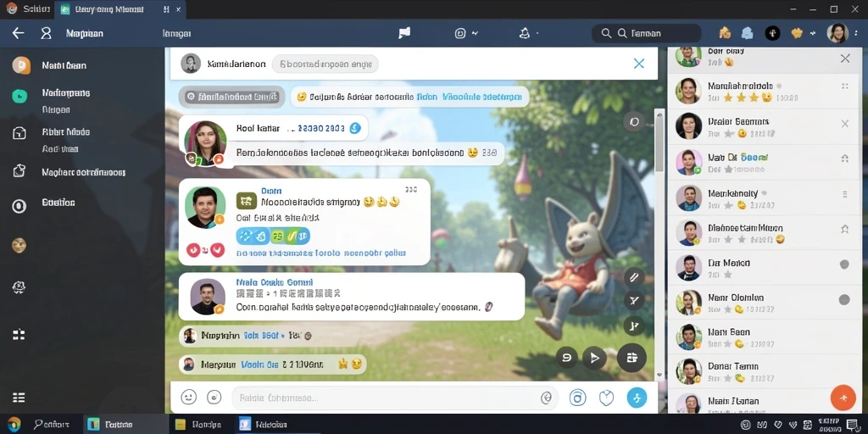This screenshot has height=434, width=868.
Task: Click the white flag icon in header
Action: click(404, 33)
